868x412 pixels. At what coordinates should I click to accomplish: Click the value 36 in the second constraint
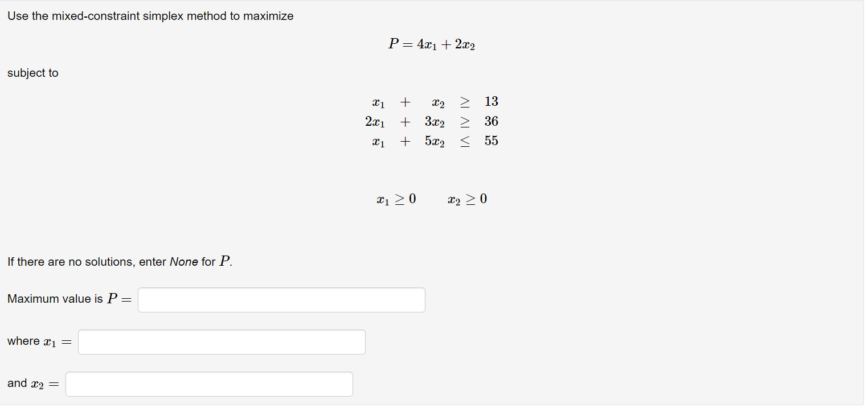(x=492, y=121)
